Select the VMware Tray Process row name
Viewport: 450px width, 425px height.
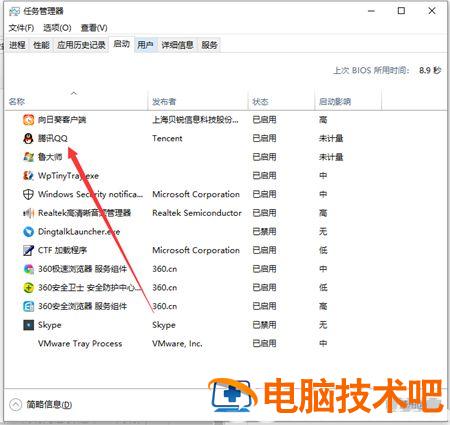(80, 344)
